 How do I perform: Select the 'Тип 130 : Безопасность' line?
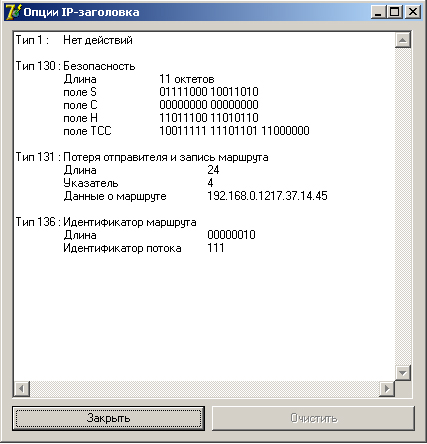pyautogui.click(x=75, y=66)
